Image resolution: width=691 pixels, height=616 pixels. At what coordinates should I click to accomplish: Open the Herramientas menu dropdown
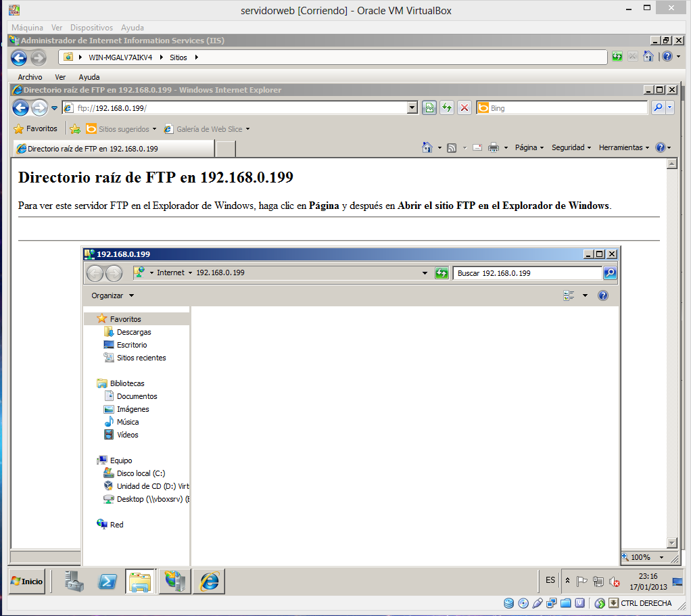coord(623,147)
